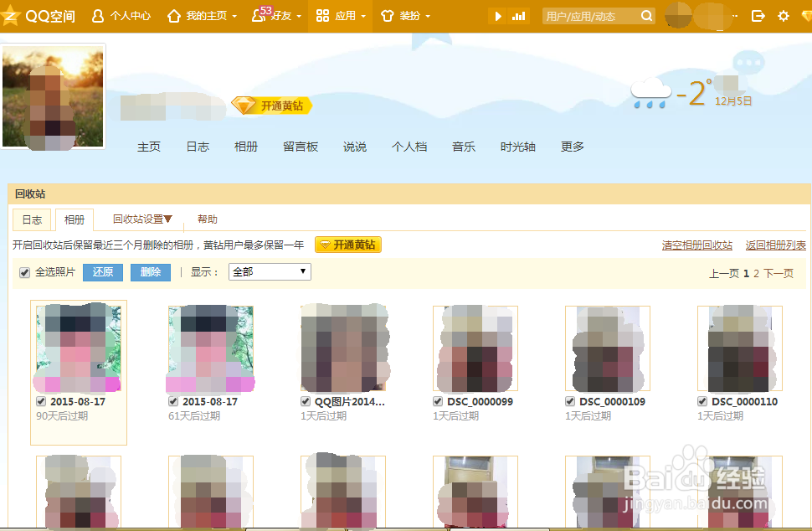Viewport: 812px width, 531px height.
Task: Expand the 我的主页 dropdown arrow
Action: click(236, 14)
